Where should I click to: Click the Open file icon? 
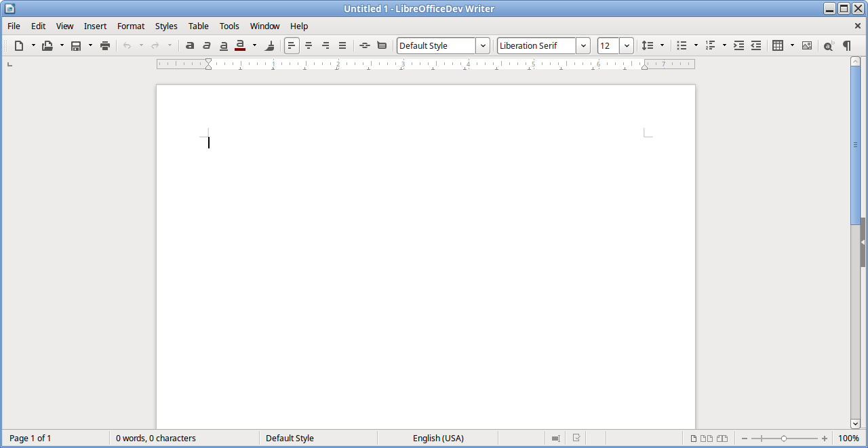[47, 45]
